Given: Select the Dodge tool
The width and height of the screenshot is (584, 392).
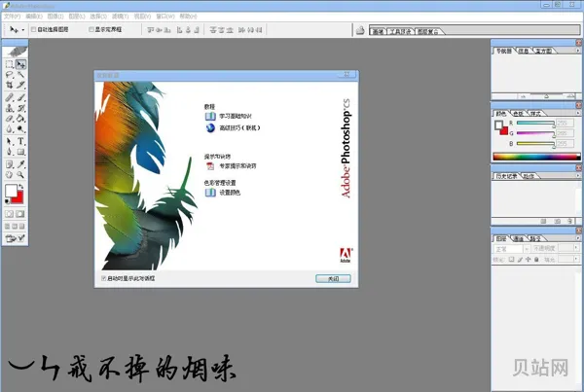Looking at the screenshot, I should pyautogui.click(x=20, y=128).
